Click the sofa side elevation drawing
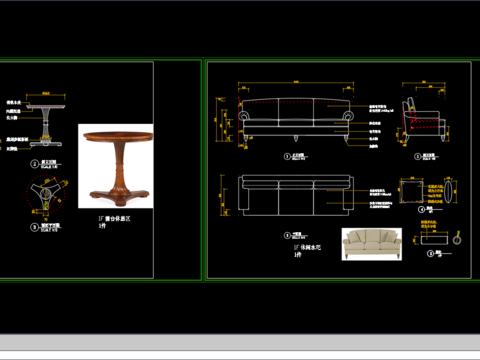 click(423, 121)
